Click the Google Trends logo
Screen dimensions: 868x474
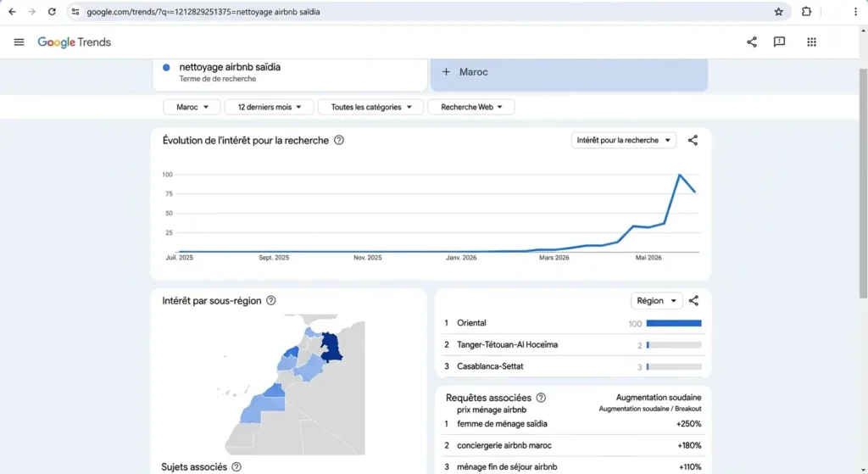coord(75,42)
